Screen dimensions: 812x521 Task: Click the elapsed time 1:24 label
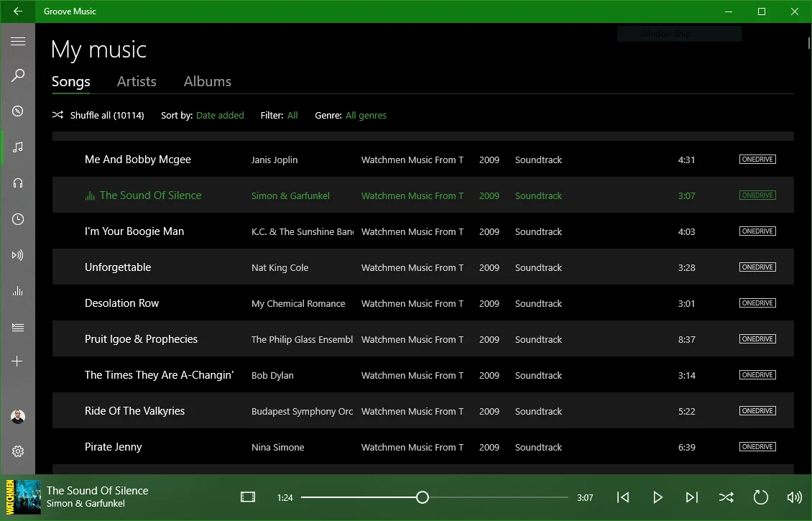(285, 498)
